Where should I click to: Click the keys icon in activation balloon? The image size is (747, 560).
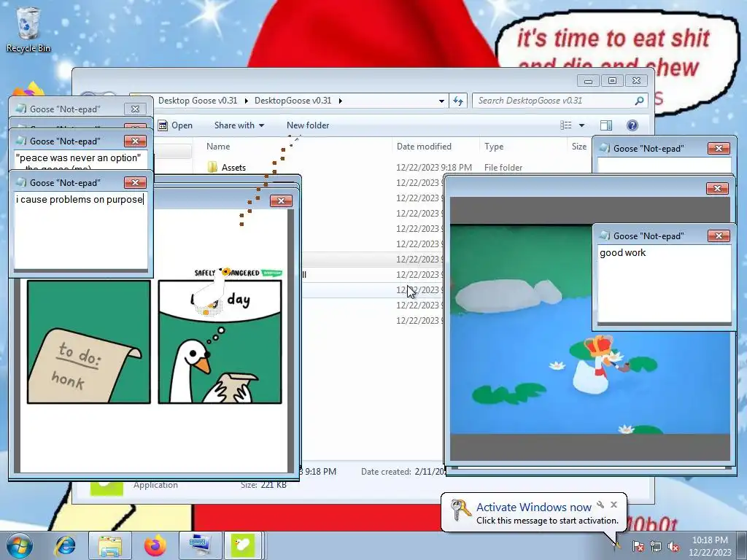click(460, 510)
